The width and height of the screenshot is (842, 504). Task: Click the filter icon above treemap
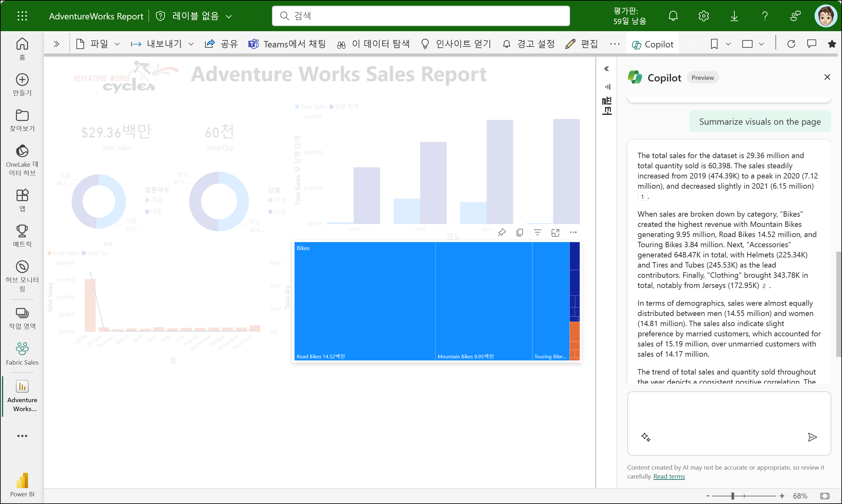click(x=537, y=233)
